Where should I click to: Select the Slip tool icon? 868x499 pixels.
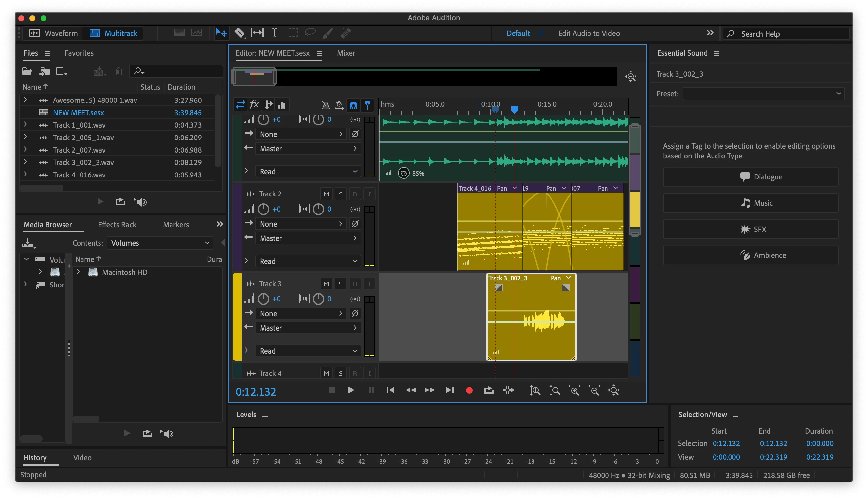click(x=257, y=33)
